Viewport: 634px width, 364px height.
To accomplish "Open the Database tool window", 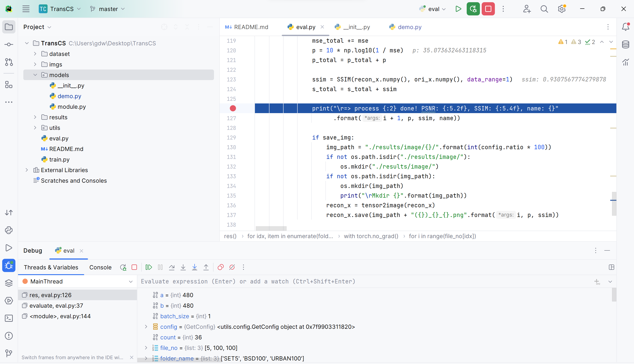I will tap(625, 44).
